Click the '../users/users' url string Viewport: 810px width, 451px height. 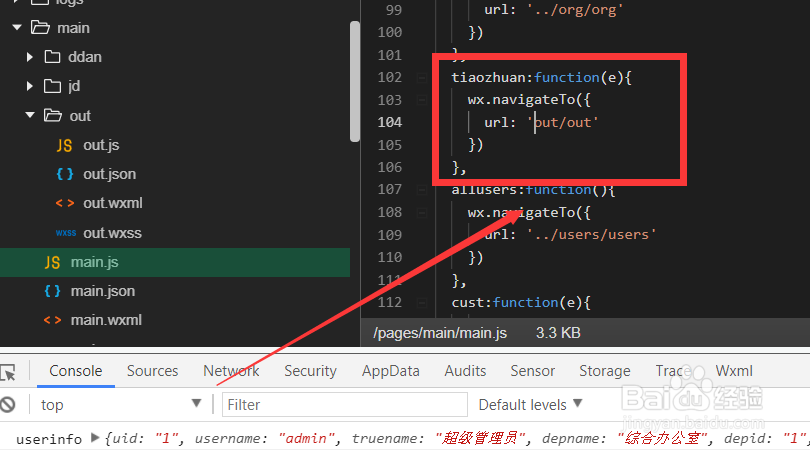coord(591,235)
